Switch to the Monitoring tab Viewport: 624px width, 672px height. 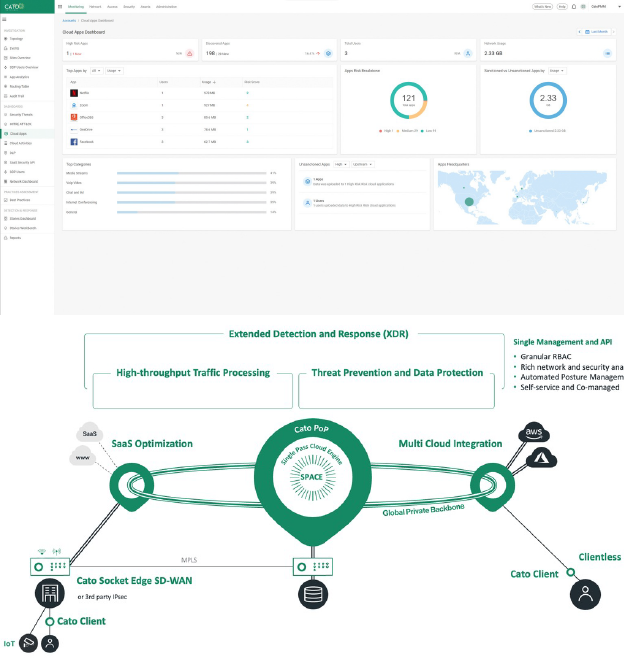click(76, 7)
